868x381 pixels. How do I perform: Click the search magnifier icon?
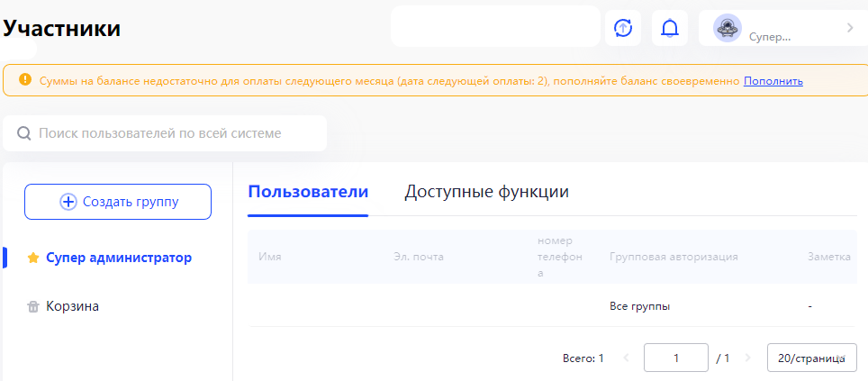point(23,133)
